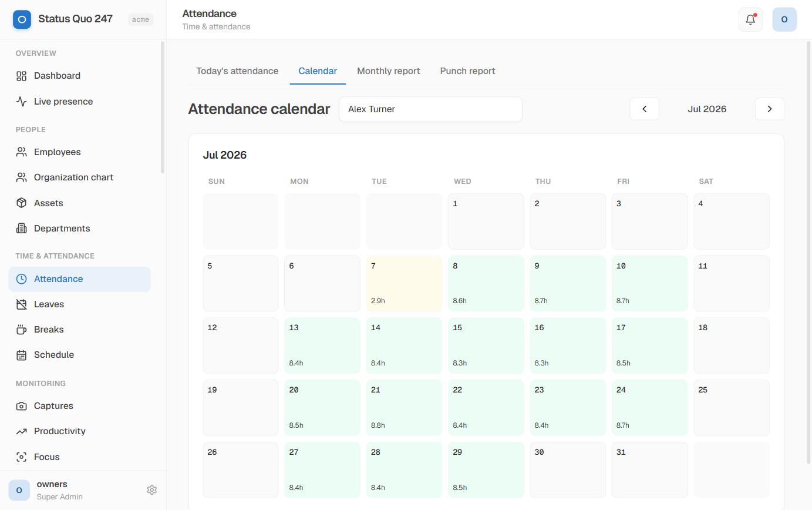Select July 7 cell showing 2.9h
The width and height of the screenshot is (812, 510).
click(x=404, y=283)
